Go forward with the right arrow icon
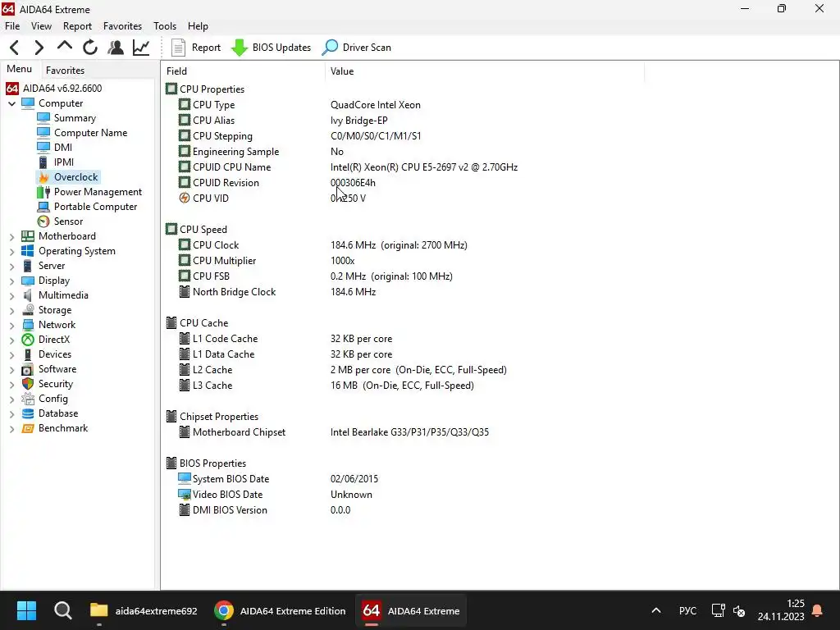The image size is (840, 630). coord(39,48)
